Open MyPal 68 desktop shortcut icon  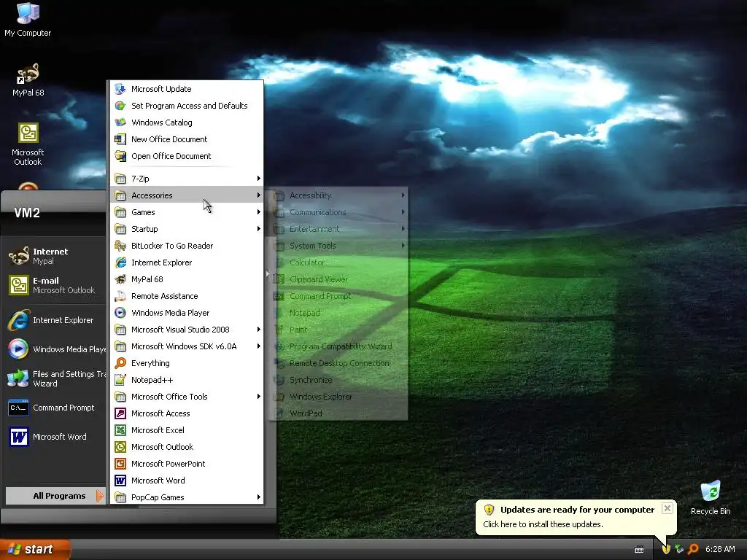[28, 79]
